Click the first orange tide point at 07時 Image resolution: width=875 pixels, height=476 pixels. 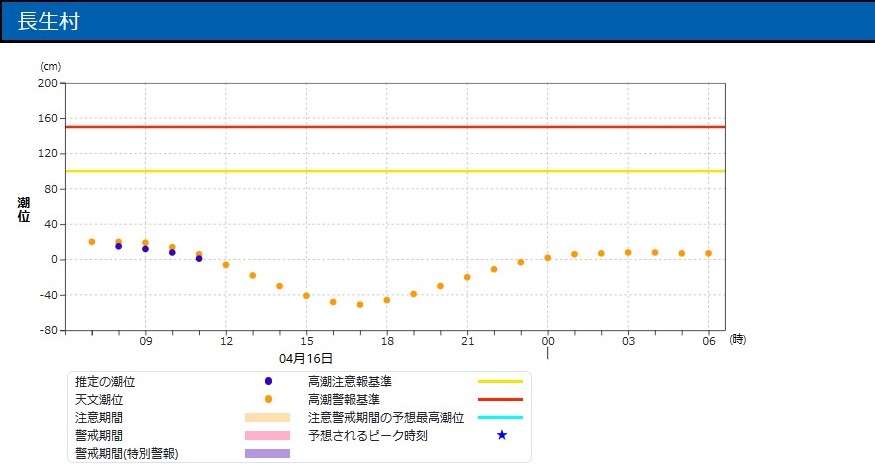(92, 242)
